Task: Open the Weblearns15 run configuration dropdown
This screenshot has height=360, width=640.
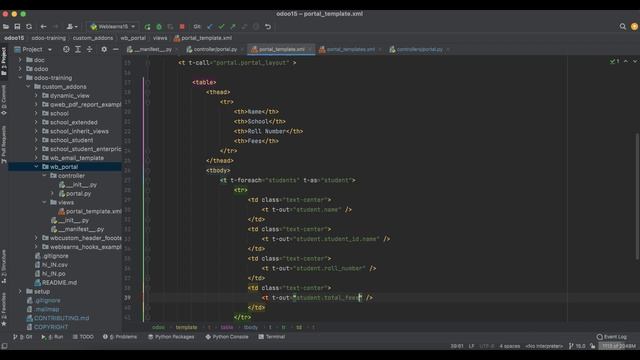Action: click(x=113, y=27)
